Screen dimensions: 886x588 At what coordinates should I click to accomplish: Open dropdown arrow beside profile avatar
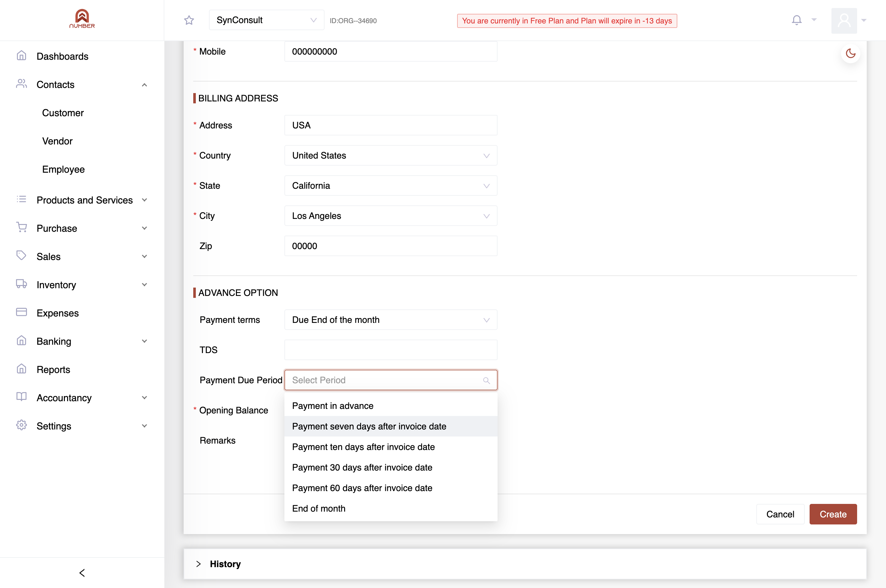(864, 20)
